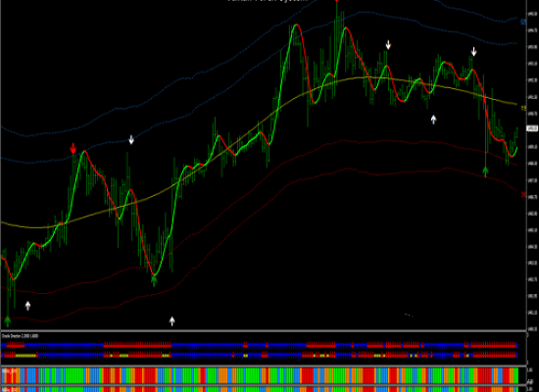Image resolution: width=539 pixels, height=392 pixels.
Task: Click the divider between chart and indicator window
Action: tap(264, 330)
